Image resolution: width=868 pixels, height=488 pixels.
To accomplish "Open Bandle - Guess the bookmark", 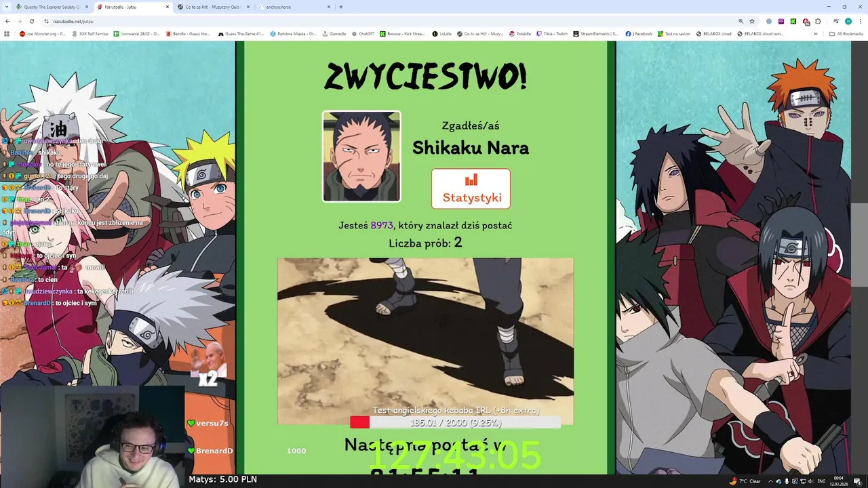I will (x=188, y=34).
